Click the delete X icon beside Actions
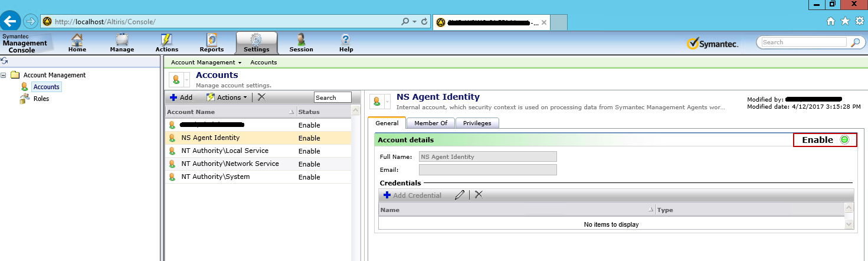Image resolution: width=868 pixels, height=261 pixels. [261, 97]
